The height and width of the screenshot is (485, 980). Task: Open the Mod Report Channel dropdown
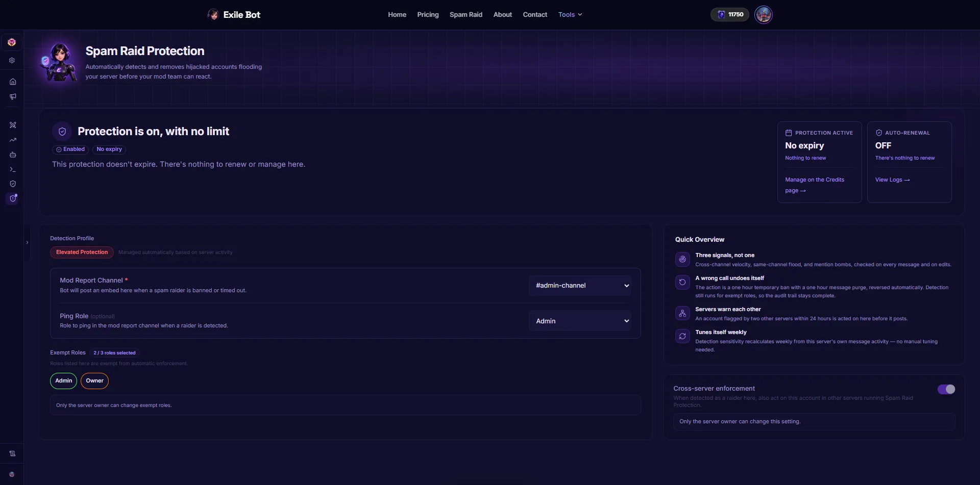tap(580, 286)
